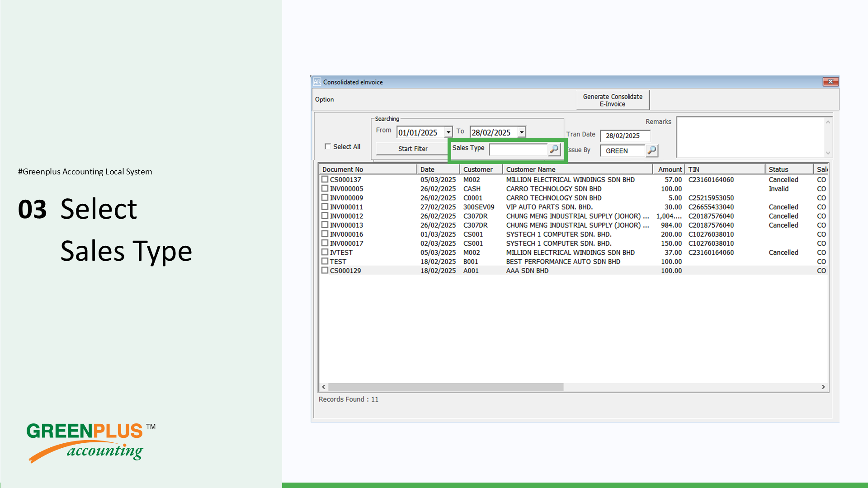The image size is (868, 488).
Task: Click the Sales Type search magnifier icon
Action: point(554,149)
